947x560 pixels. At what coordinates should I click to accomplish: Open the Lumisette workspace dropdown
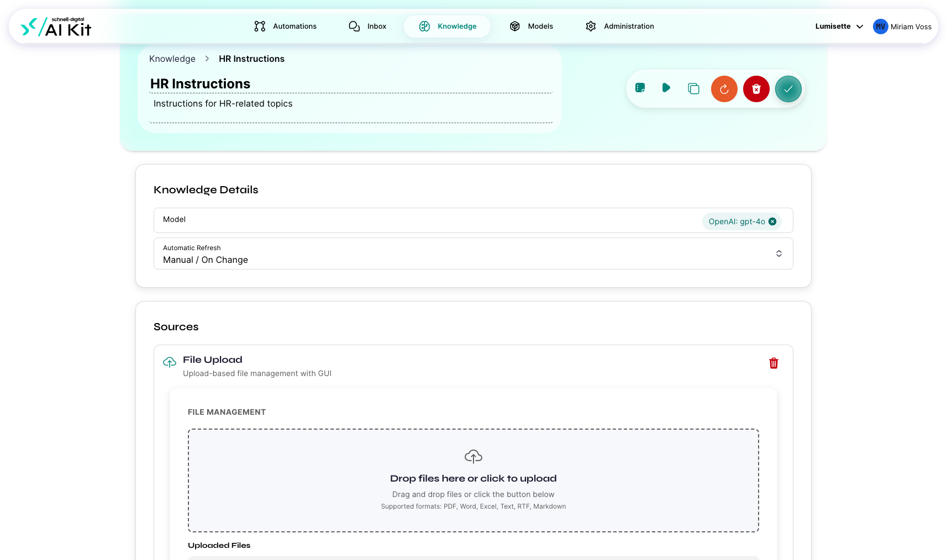[x=839, y=26]
